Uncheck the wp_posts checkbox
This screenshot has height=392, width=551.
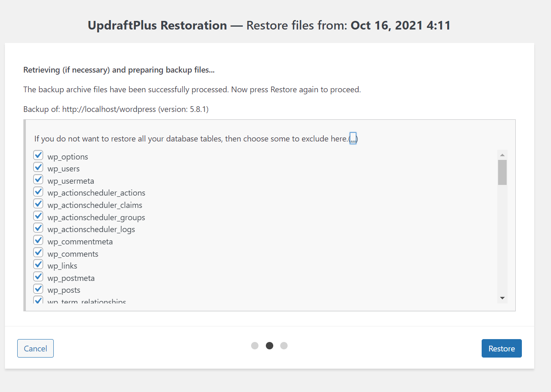[x=39, y=288]
